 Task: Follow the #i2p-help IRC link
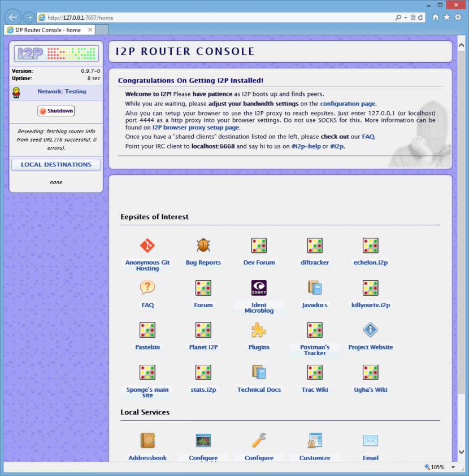(x=306, y=146)
